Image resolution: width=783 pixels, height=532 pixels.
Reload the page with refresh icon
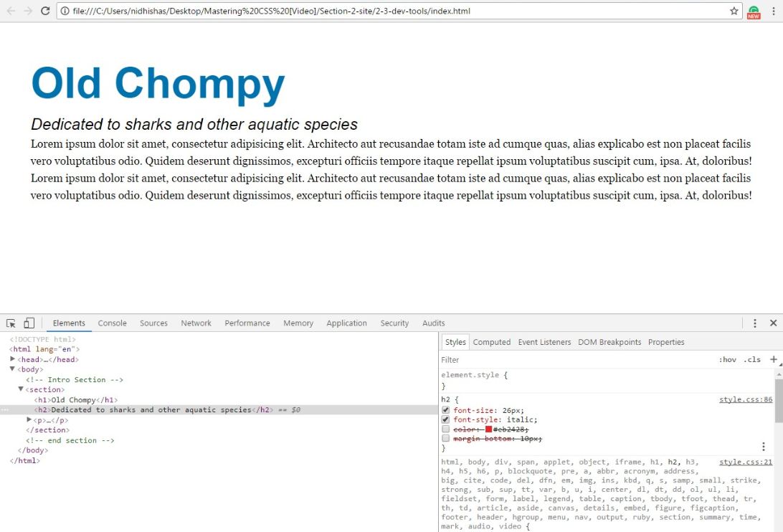coord(45,11)
